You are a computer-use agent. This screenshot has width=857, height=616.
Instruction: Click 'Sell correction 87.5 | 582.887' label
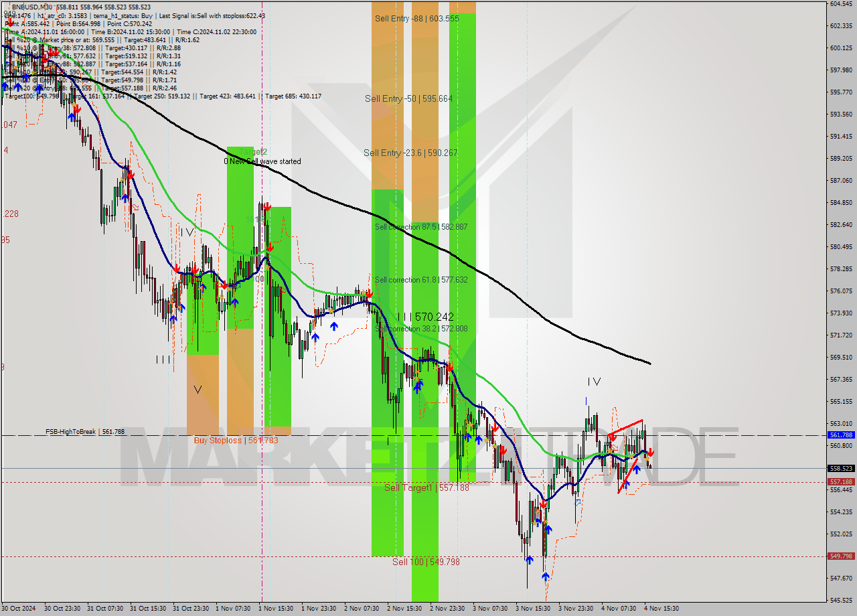click(421, 227)
